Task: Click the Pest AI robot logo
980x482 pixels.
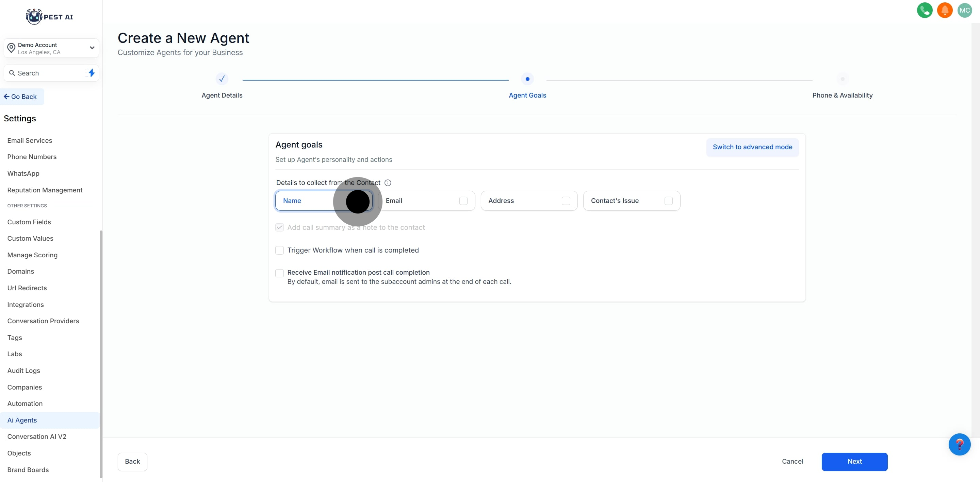Action: (34, 17)
